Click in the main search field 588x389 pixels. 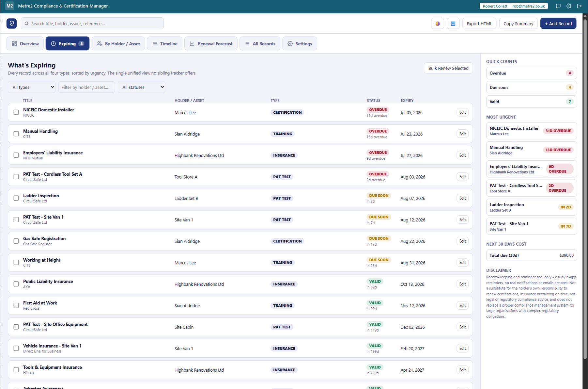pos(92,24)
